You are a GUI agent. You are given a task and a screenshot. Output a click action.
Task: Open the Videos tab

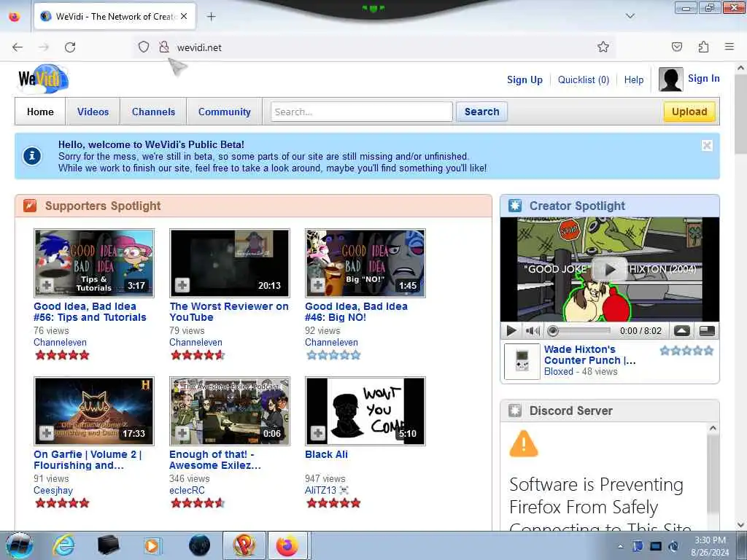[x=93, y=112]
